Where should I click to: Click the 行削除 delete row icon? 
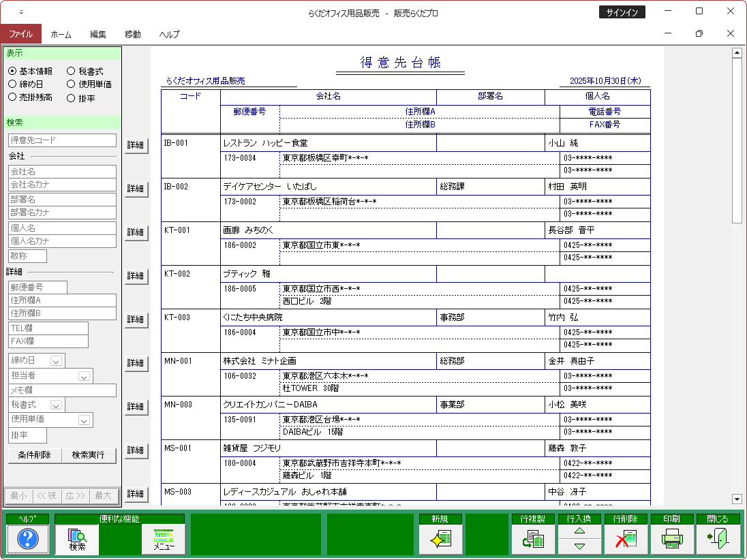point(626,539)
